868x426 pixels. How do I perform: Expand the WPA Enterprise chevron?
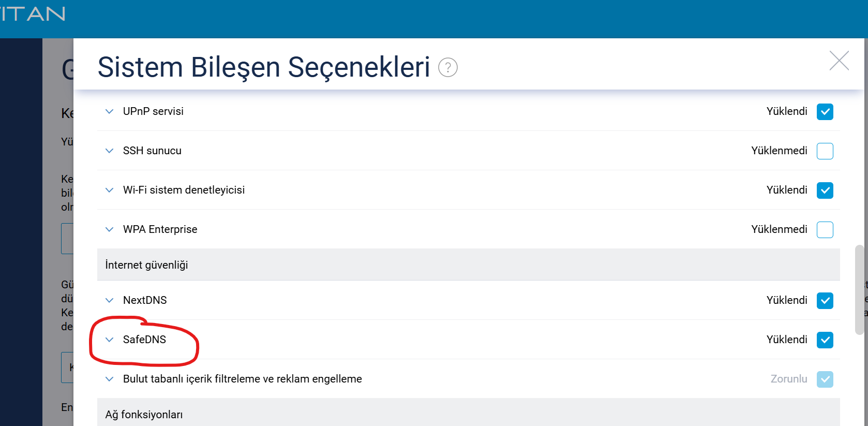[x=109, y=229]
